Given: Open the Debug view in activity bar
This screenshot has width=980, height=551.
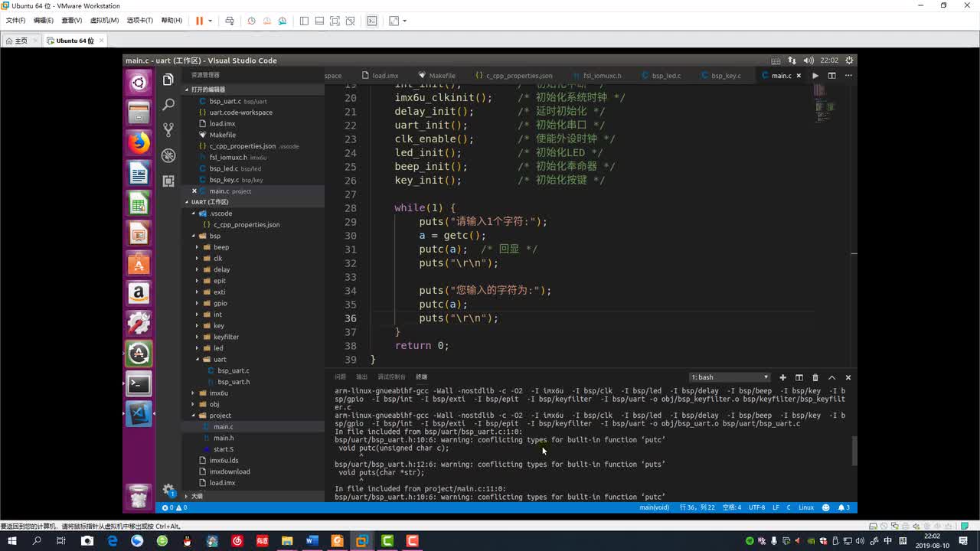Looking at the screenshot, I should tap(168, 155).
